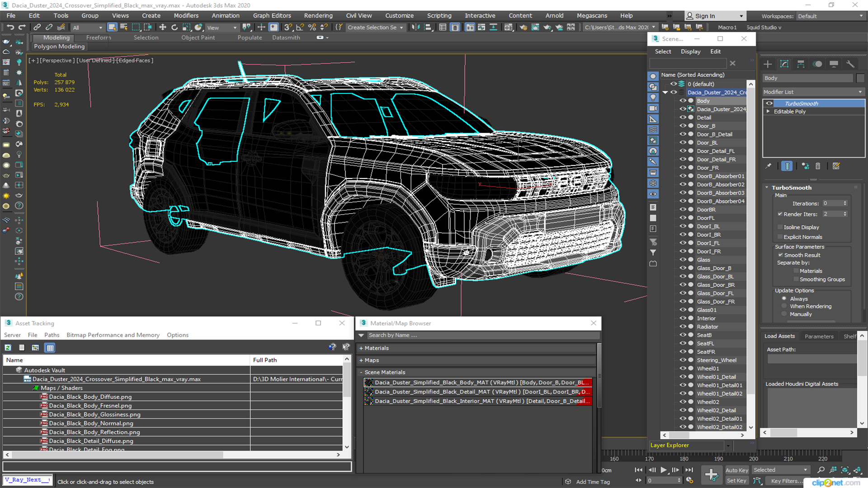Open the Hierarchy command panel tab
The height and width of the screenshot is (488, 868).
(x=801, y=64)
